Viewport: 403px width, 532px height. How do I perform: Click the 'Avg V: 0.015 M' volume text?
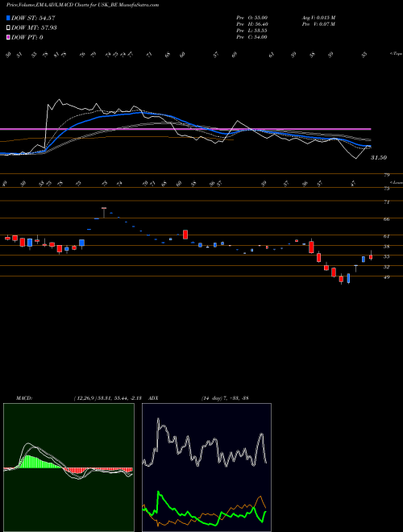(318, 17)
